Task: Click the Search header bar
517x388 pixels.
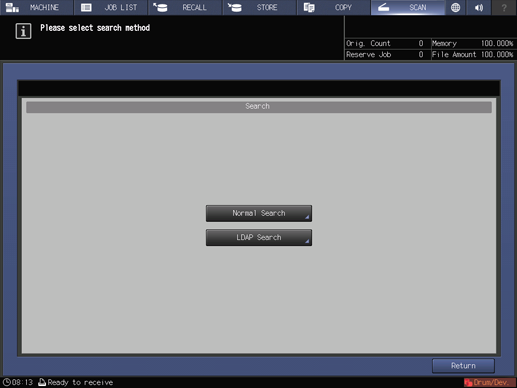Action: pos(259,107)
